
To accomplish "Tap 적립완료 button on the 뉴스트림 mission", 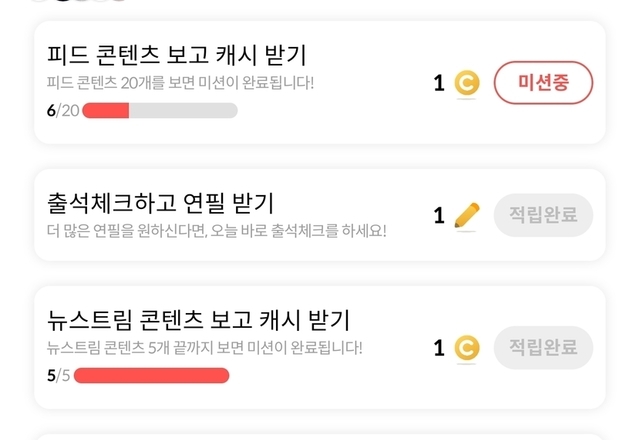I will pyautogui.click(x=543, y=348).
